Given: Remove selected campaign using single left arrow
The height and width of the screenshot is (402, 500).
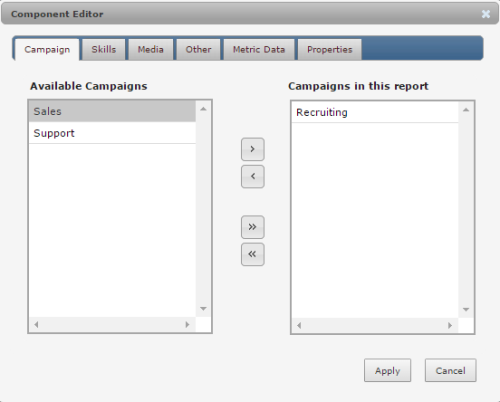Looking at the screenshot, I should coord(253,176).
